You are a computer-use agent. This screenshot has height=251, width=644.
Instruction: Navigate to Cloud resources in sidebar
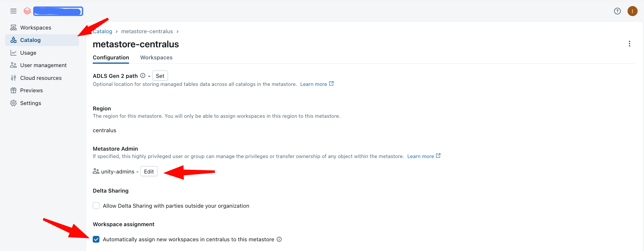tap(41, 78)
